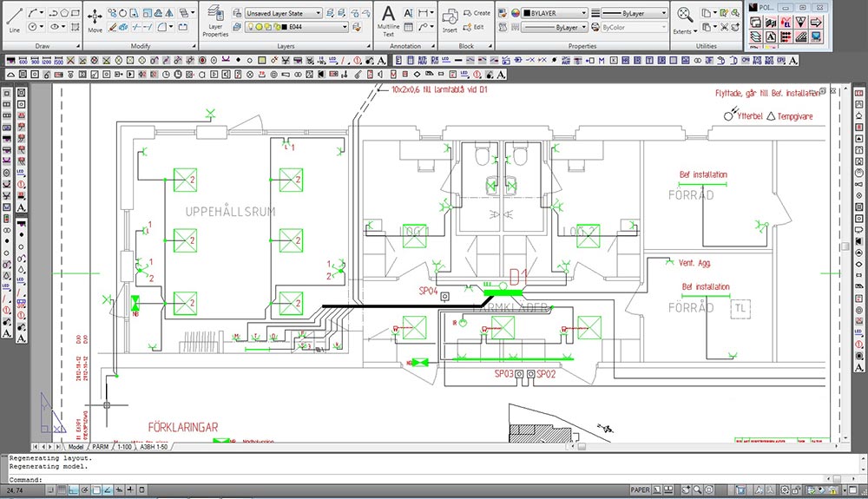Click the Edit block button

473,27
